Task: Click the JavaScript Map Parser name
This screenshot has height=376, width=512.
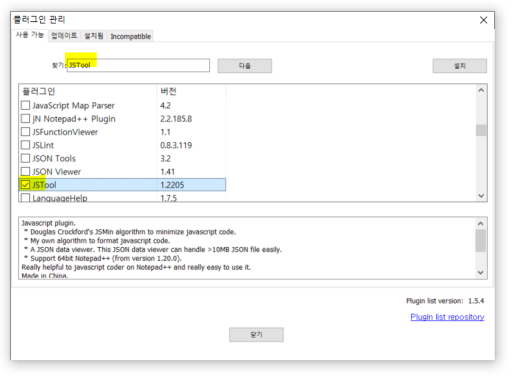Action: [x=73, y=106]
